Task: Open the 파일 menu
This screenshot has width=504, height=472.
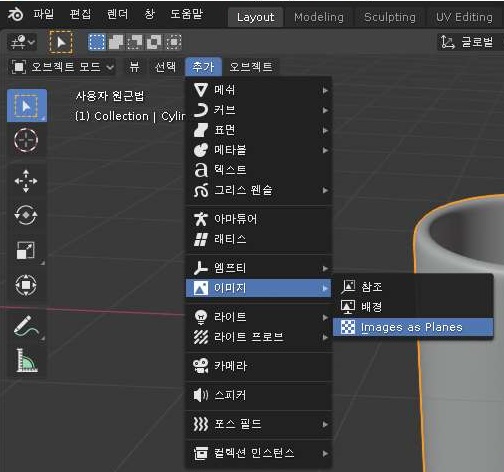Action: coord(44,14)
